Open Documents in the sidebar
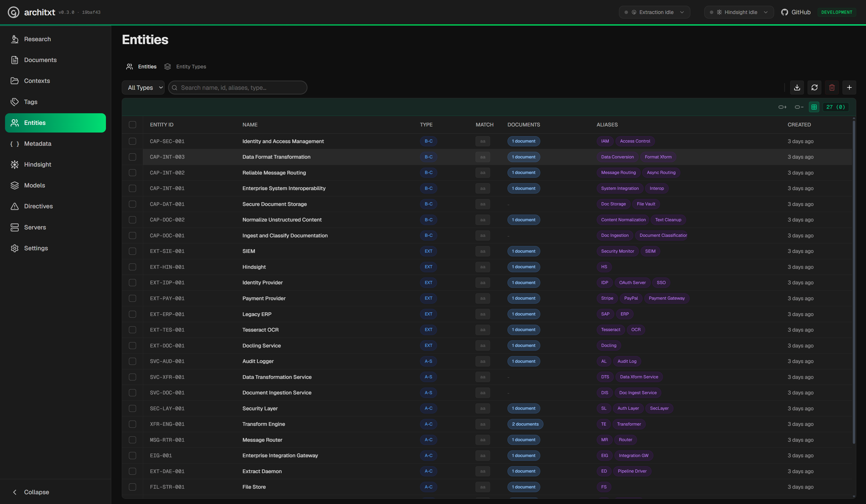Screen dimensions: 866x504 point(55,60)
